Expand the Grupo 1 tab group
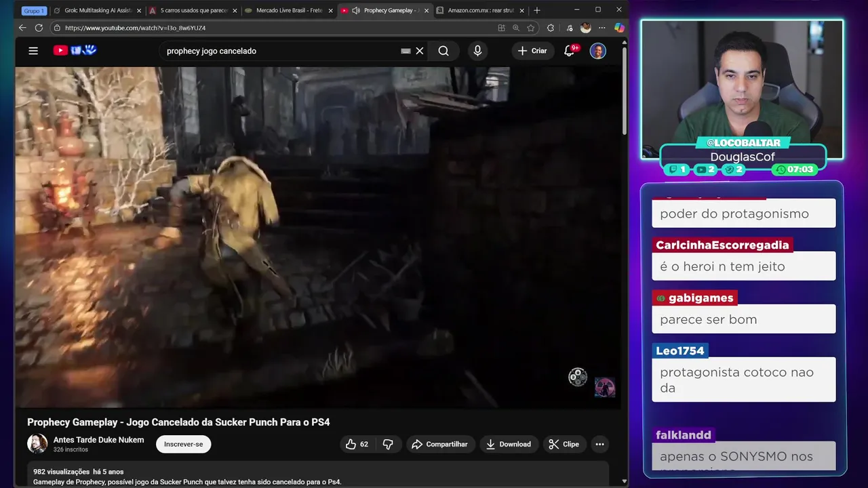This screenshot has width=868, height=488. coord(34,10)
